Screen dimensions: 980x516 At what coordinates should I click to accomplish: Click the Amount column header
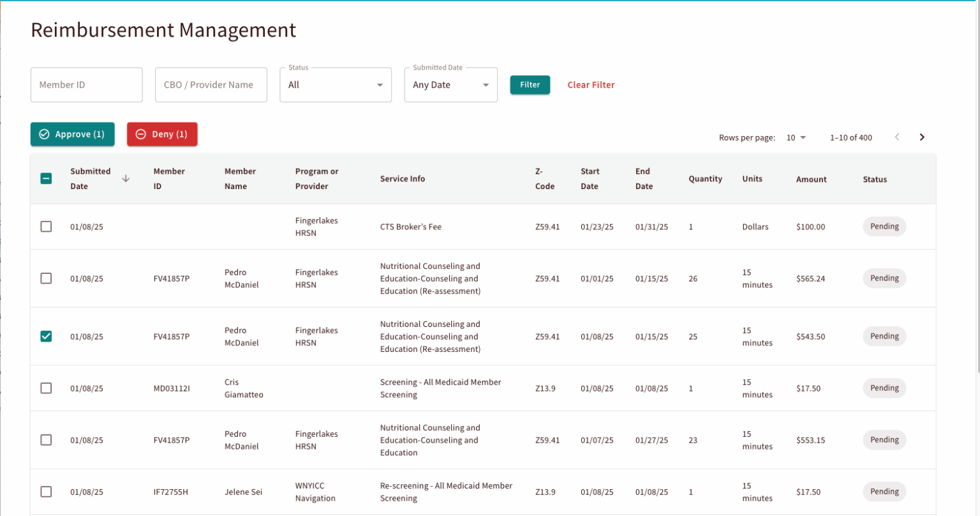click(812, 179)
